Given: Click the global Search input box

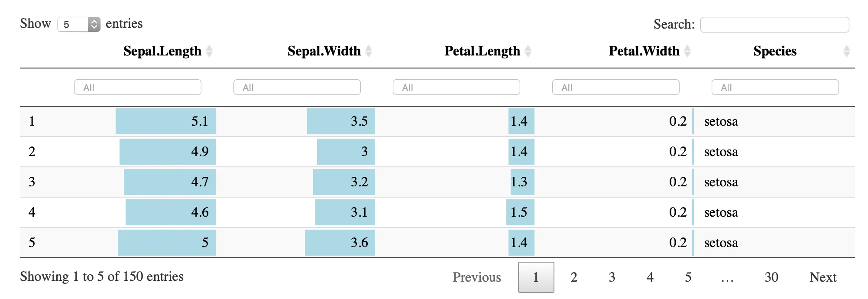Looking at the screenshot, I should 774,25.
